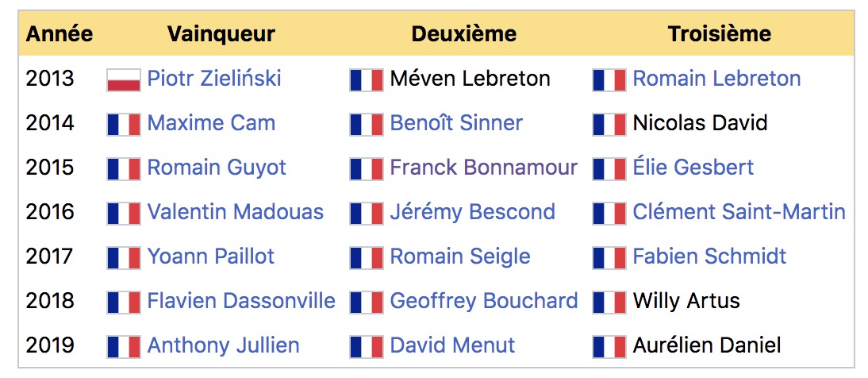Image resolution: width=868 pixels, height=378 pixels.
Task: Click the Vainqueur column header
Action: coord(221,34)
